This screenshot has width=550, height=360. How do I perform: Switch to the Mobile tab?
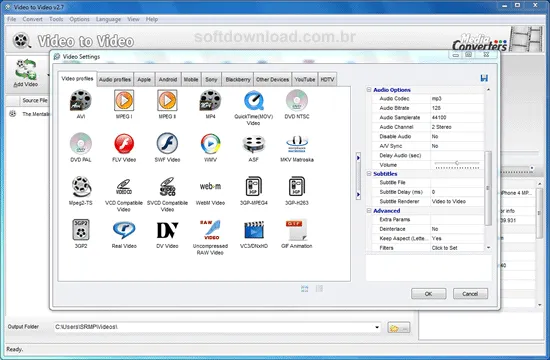pyautogui.click(x=191, y=80)
